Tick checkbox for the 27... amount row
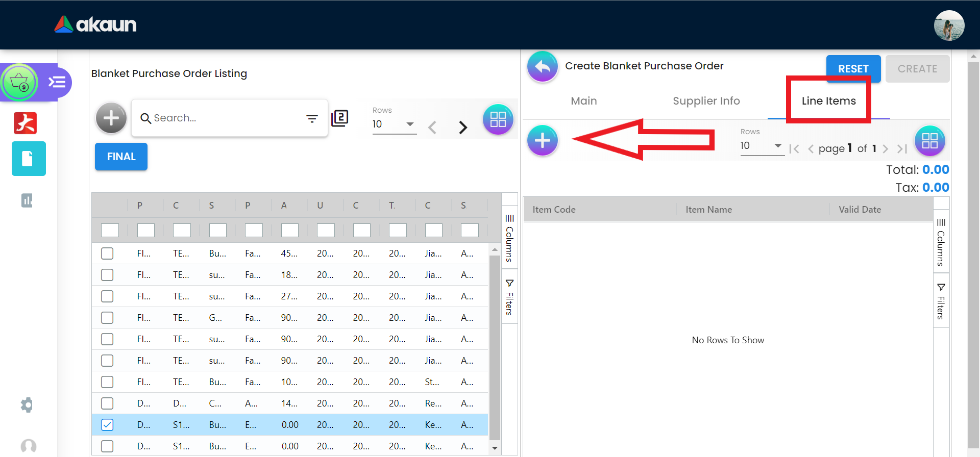Viewport: 980px width, 457px height. click(107, 296)
